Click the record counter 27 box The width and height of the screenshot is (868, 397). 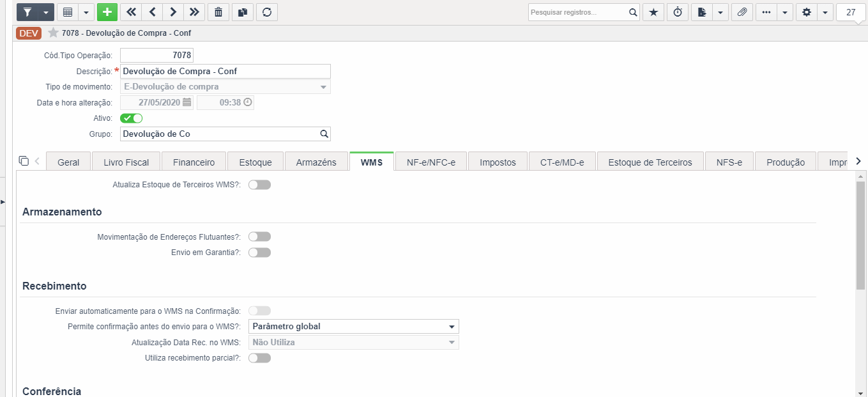tap(851, 12)
